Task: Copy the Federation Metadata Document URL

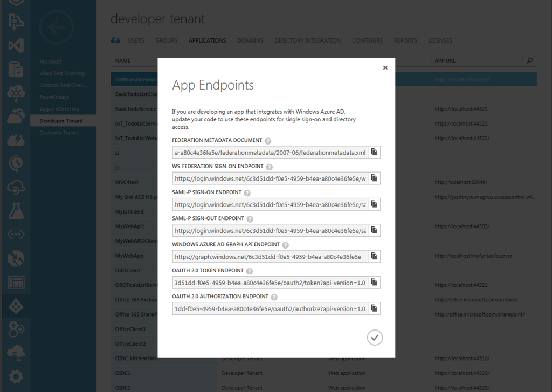Action: [374, 152]
